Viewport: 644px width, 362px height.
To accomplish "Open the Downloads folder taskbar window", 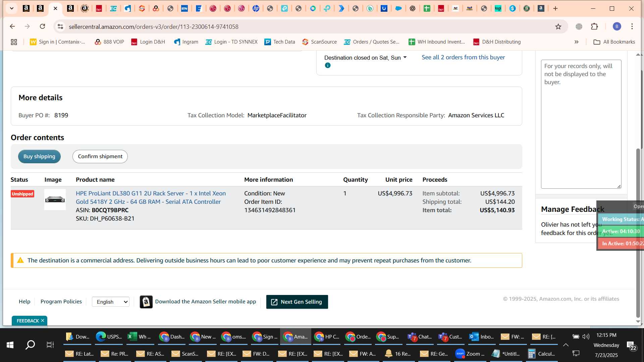I will pos(77,337).
